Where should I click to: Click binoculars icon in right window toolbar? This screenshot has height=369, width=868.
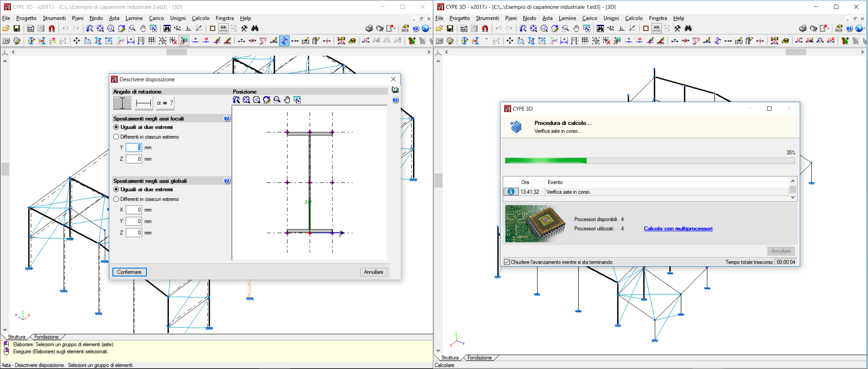(688, 29)
